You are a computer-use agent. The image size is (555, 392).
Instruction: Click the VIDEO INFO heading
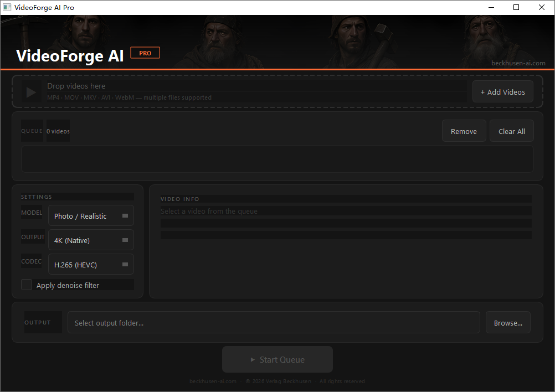[180, 199]
